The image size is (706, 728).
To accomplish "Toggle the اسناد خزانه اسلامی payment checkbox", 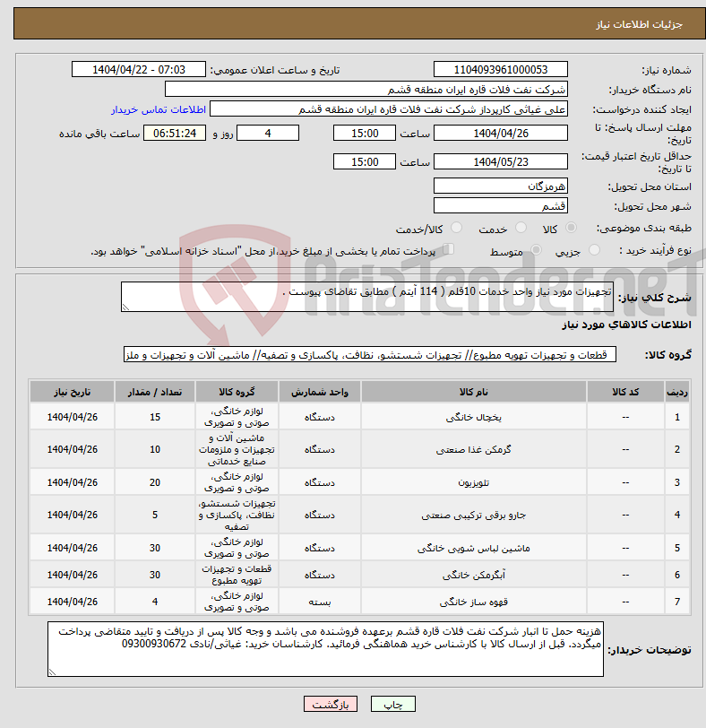I will (x=448, y=249).
